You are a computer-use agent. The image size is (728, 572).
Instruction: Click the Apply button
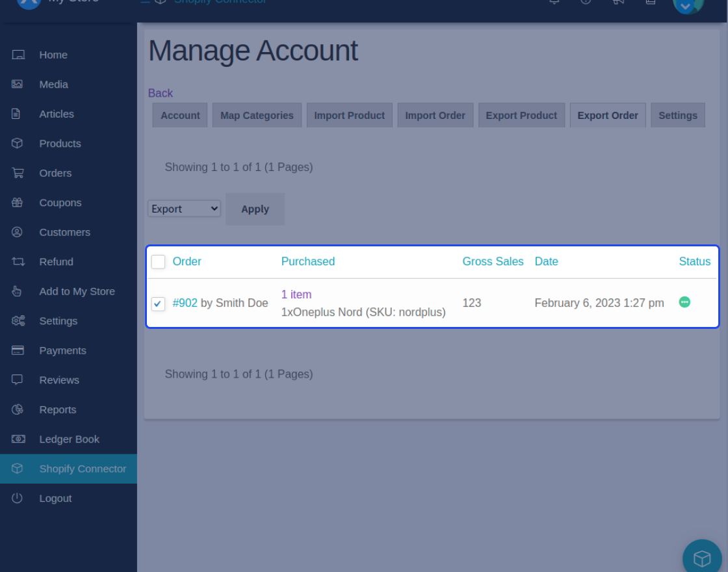click(x=255, y=209)
